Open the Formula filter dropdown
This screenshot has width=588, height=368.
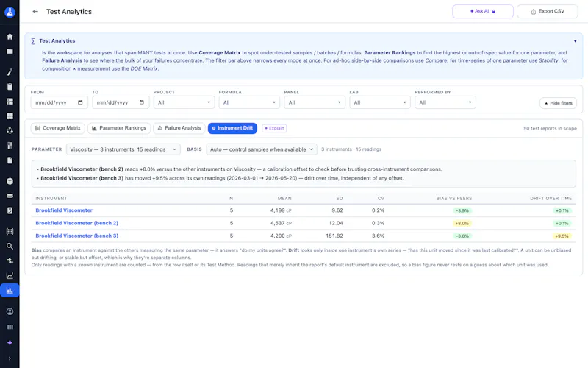click(249, 102)
